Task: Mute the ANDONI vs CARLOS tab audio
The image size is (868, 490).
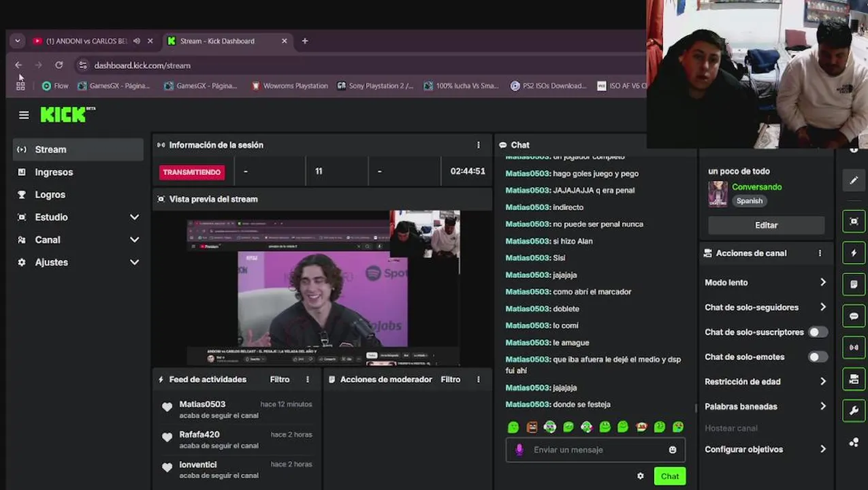Action: tap(137, 41)
